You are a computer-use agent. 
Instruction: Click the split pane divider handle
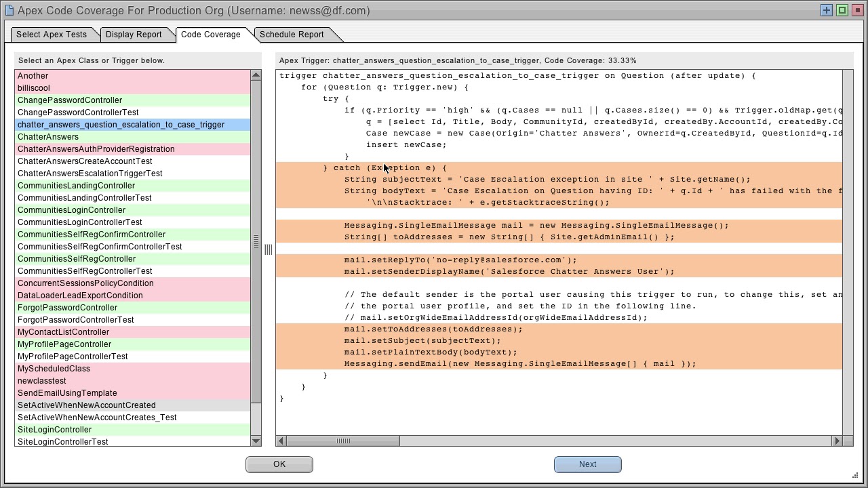268,249
